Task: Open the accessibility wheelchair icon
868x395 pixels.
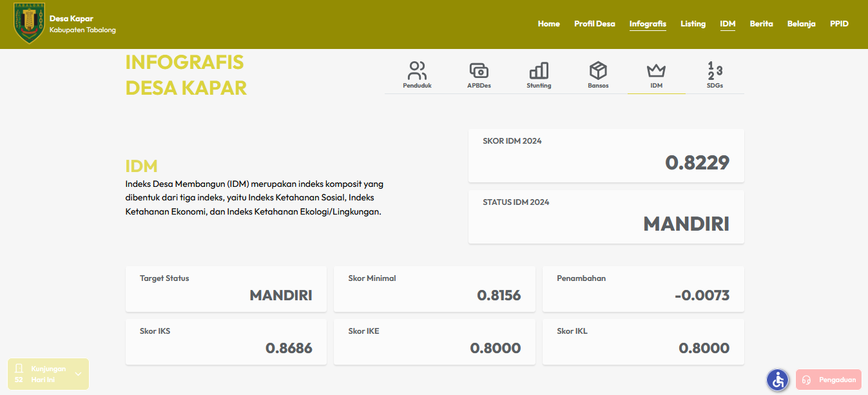Action: [778, 380]
